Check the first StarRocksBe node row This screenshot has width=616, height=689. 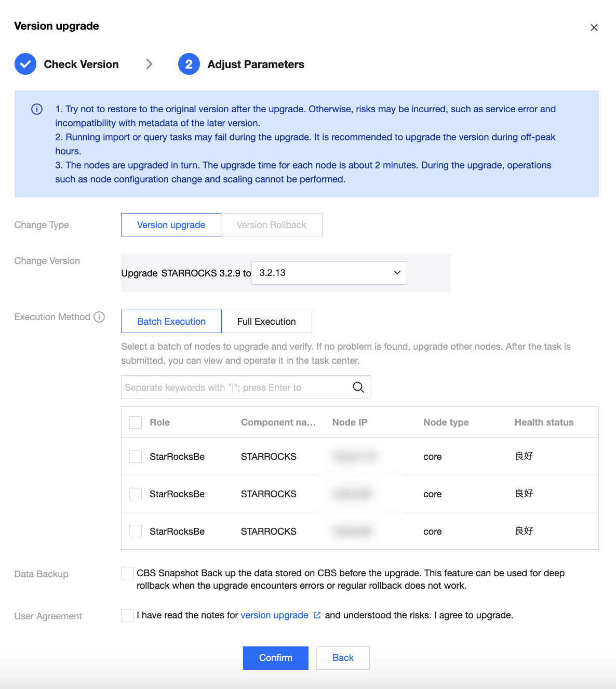(136, 457)
